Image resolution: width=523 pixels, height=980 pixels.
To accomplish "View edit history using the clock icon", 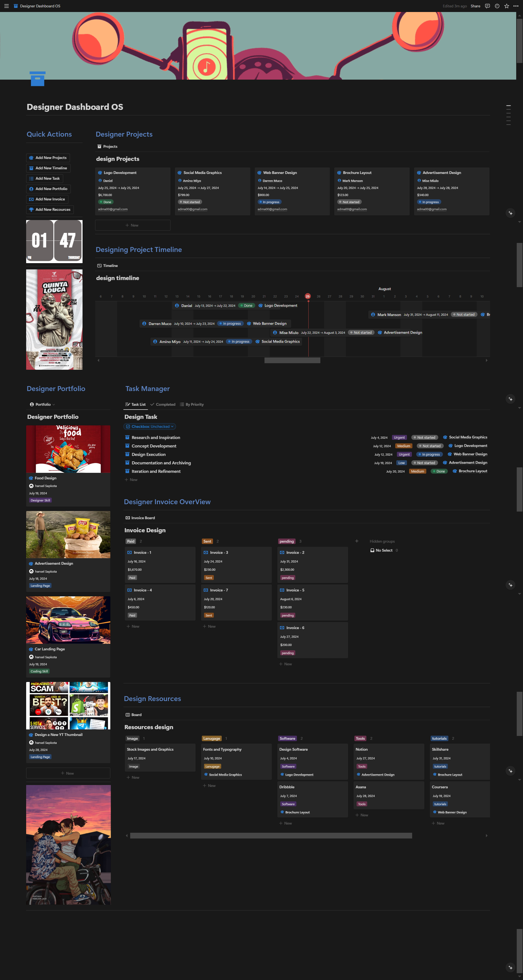I will [x=496, y=6].
